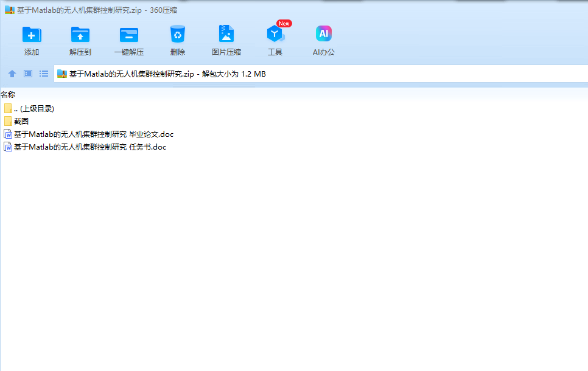Go up one level with the arrow icon

point(12,74)
